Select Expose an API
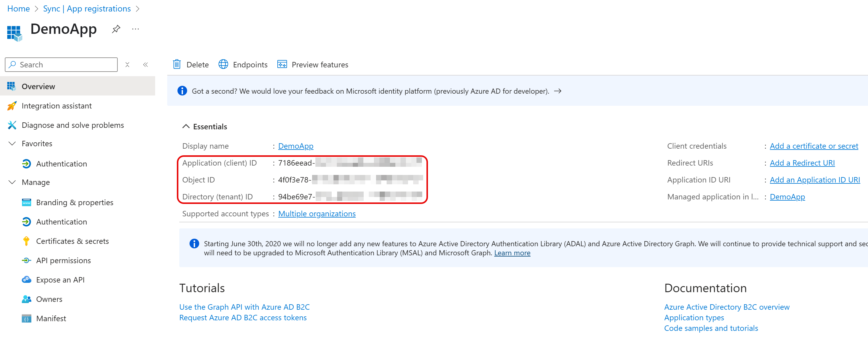The height and width of the screenshot is (339, 868). tap(61, 279)
